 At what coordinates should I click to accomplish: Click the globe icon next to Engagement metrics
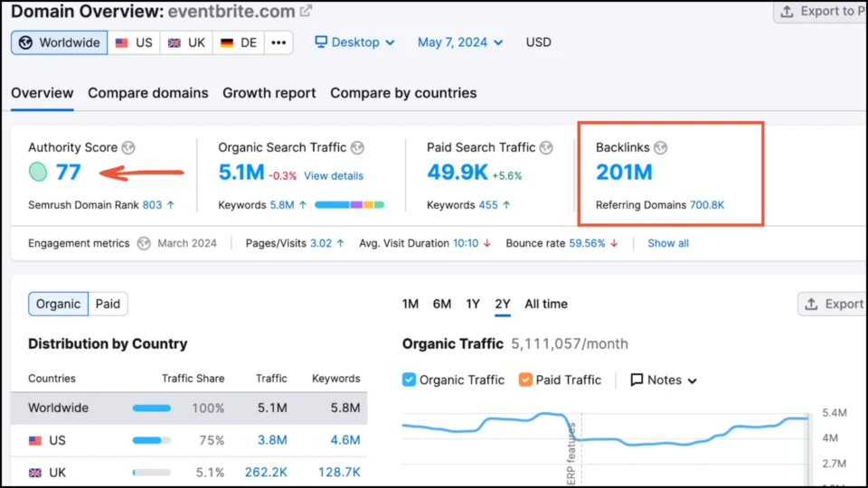click(x=144, y=243)
